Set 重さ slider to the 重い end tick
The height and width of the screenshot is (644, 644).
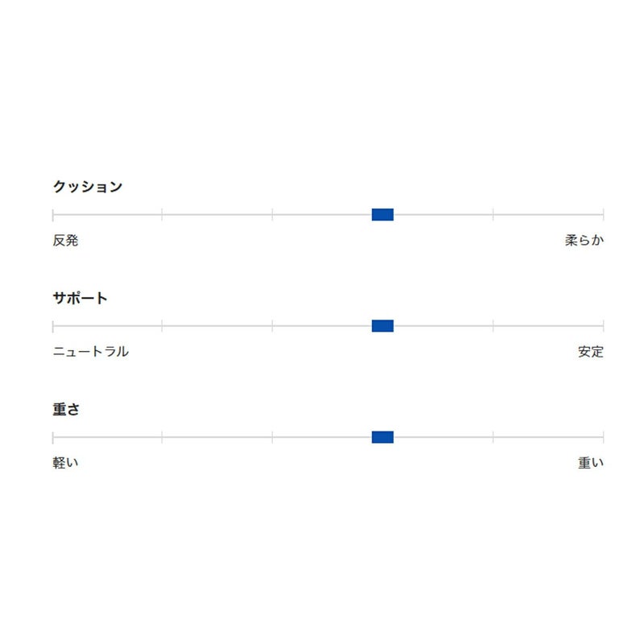(x=603, y=437)
